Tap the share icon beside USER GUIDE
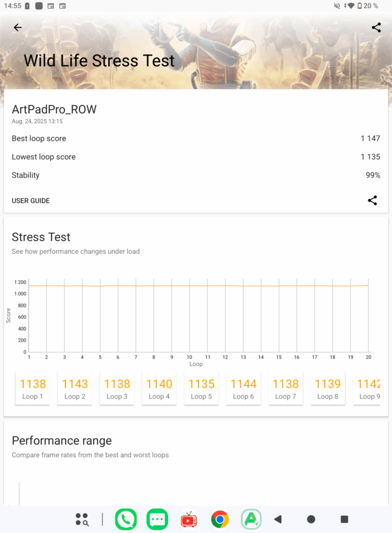Screen dimensions: 392x533 (372, 200)
